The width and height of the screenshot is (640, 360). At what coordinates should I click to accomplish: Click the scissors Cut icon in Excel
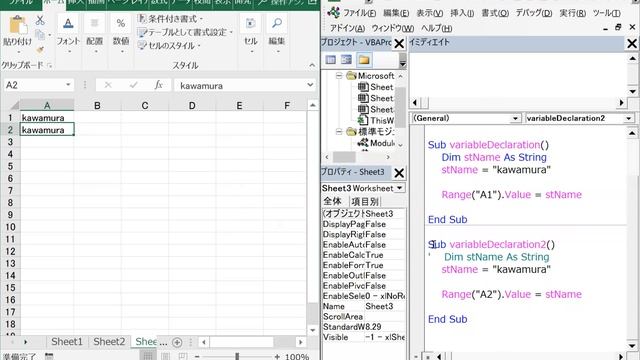coord(40,20)
